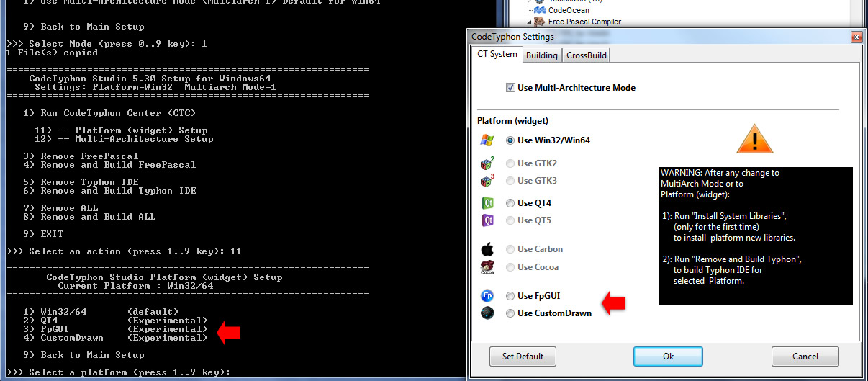
Task: Click the CodeOcean wave icon
Action: pyautogui.click(x=541, y=10)
